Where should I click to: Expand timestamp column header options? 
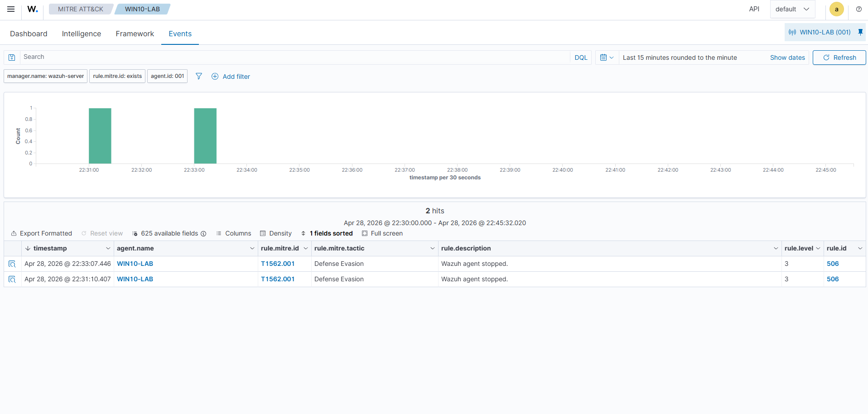108,248
